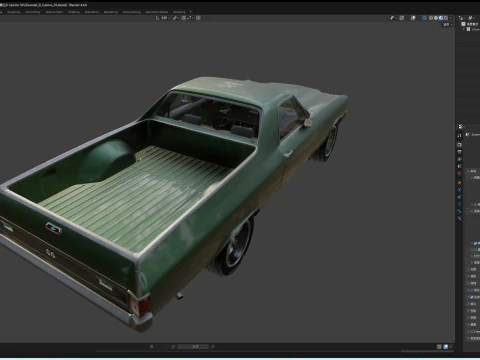Switch to the Animation workspace tab

click(x=92, y=12)
